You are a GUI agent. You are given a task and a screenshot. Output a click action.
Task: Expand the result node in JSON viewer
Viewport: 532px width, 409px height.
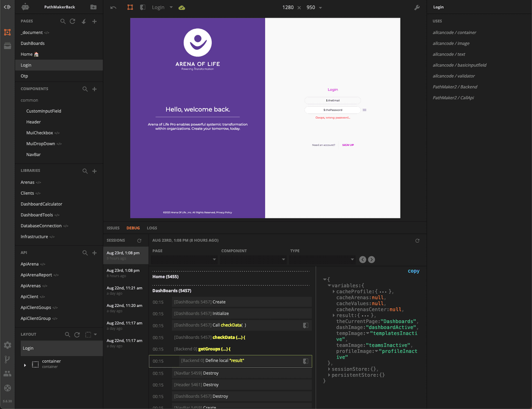point(334,316)
